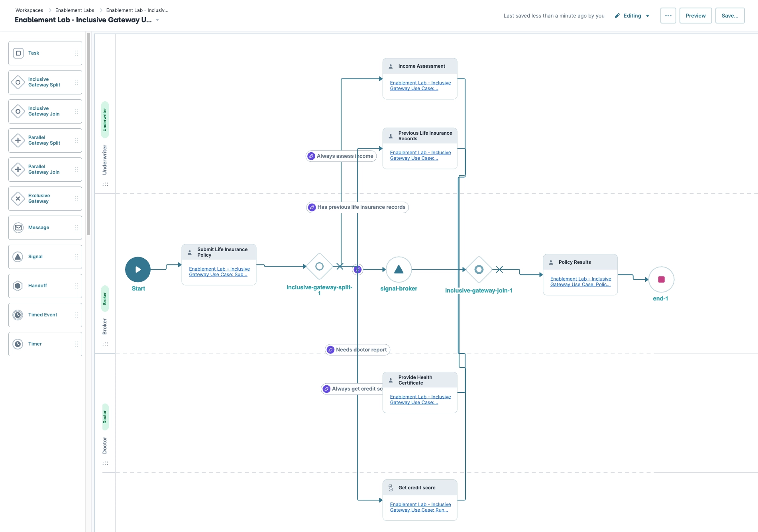The width and height of the screenshot is (758, 532).
Task: Click the Save button
Action: pyautogui.click(x=730, y=16)
